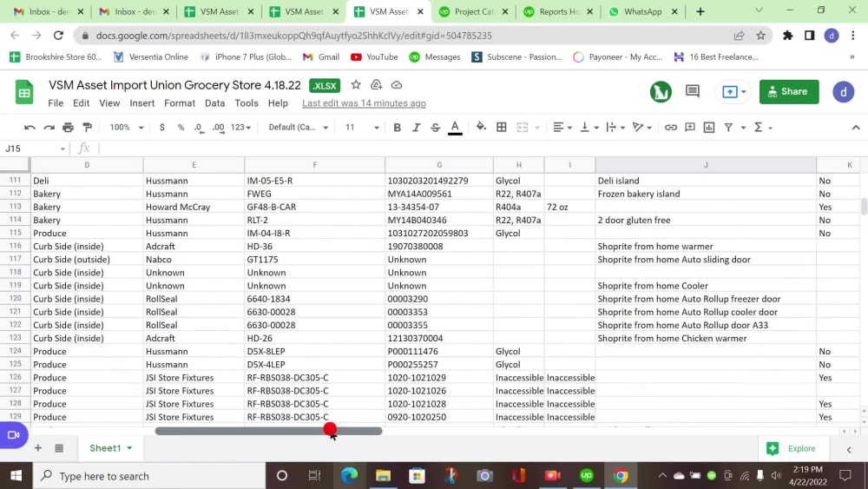Open text wrapping dropdown
868x489 pixels.
pyautogui.click(x=615, y=128)
